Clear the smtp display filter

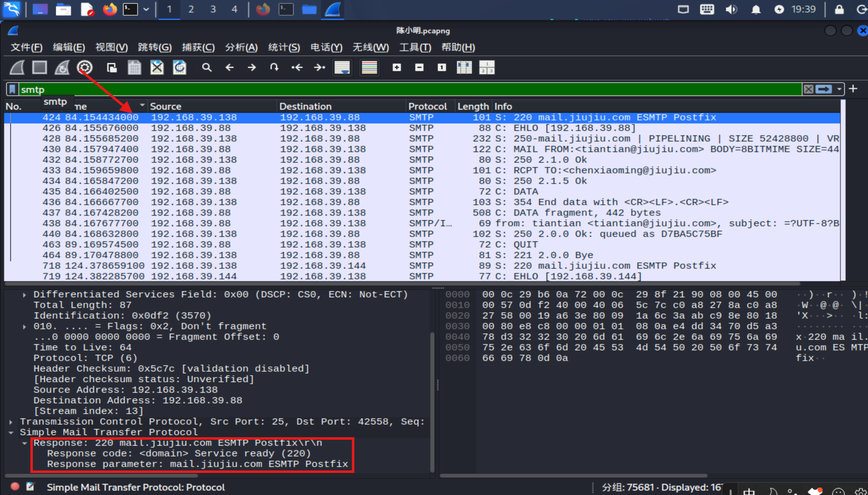[x=808, y=89]
